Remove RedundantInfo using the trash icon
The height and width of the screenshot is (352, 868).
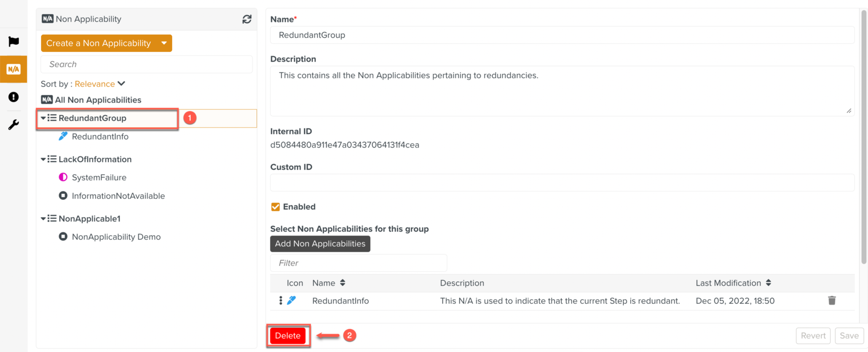click(x=832, y=301)
